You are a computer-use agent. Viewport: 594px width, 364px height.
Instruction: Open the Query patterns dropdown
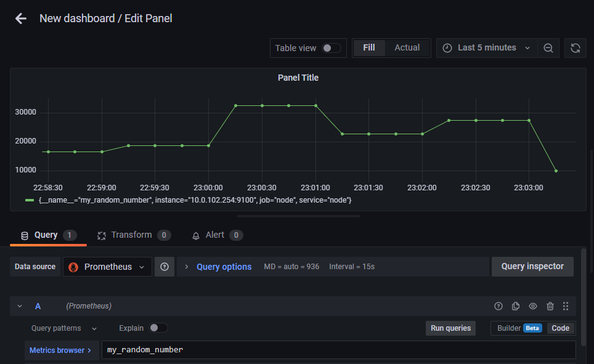[x=64, y=328]
